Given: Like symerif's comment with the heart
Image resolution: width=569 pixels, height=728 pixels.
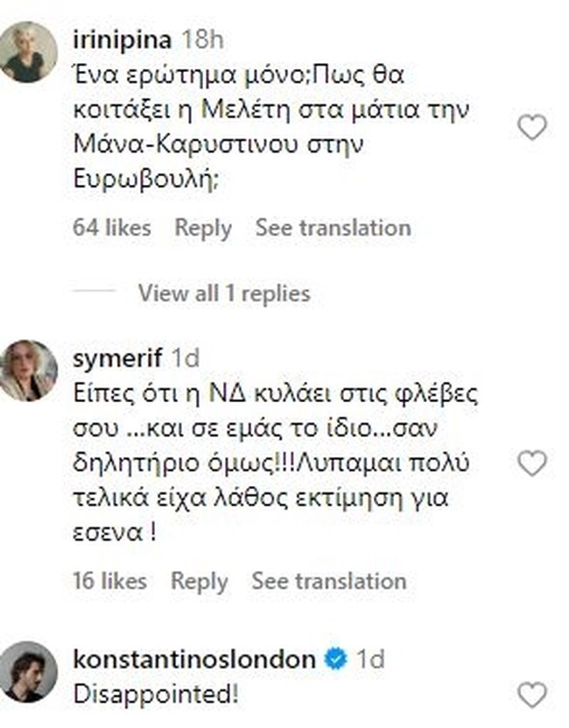Looking at the screenshot, I should [x=531, y=463].
